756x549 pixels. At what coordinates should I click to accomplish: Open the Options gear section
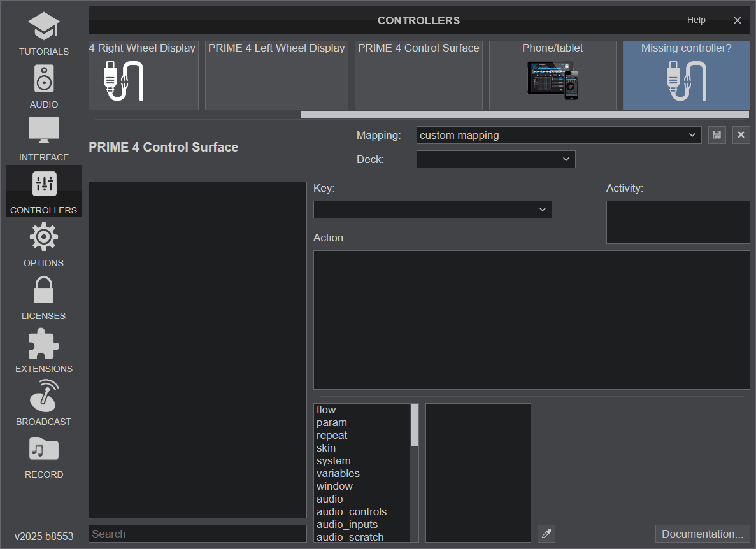(44, 245)
